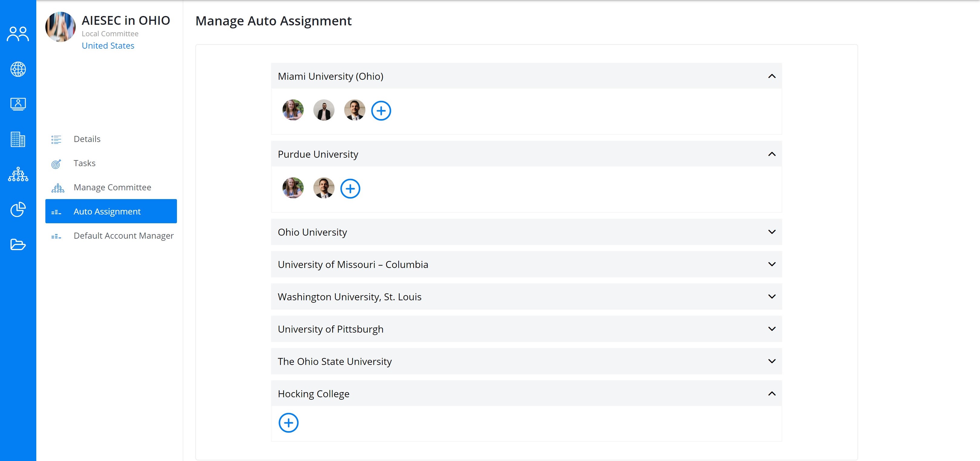Click the open folder icon in sidebar
This screenshot has width=980, height=461.
pos(18,244)
